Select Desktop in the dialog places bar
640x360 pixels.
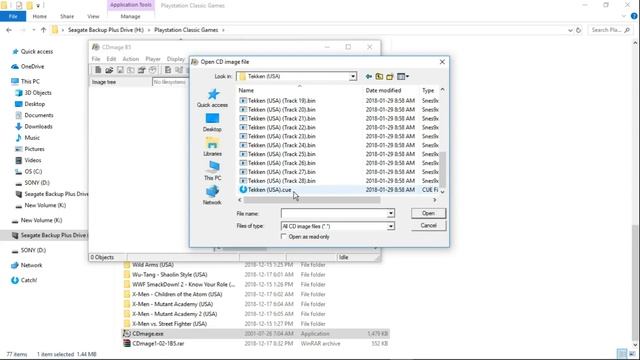tap(212, 122)
